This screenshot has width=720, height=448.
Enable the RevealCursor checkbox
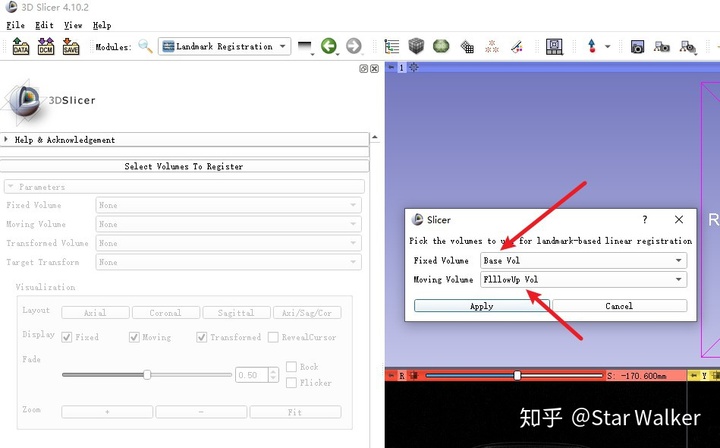click(273, 337)
